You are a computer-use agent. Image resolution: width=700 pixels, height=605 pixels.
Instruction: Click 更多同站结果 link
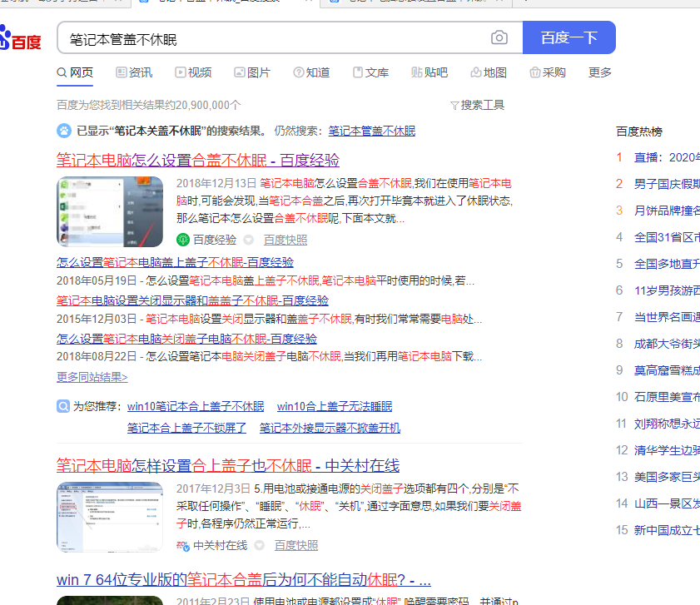click(92, 377)
